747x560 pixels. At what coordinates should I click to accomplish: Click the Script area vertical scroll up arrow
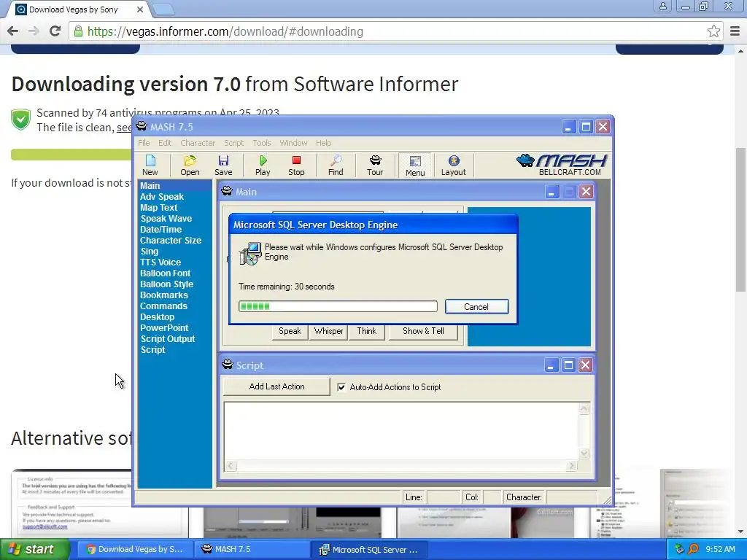coord(584,408)
